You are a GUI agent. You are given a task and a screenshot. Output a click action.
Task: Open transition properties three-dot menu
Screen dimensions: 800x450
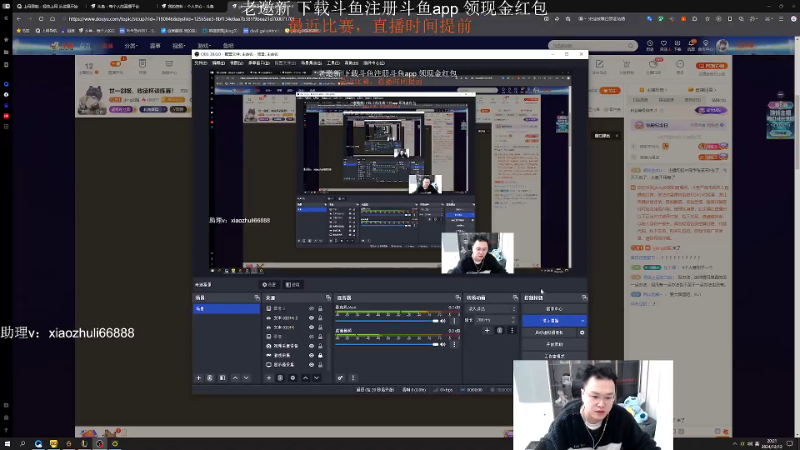coord(512,331)
